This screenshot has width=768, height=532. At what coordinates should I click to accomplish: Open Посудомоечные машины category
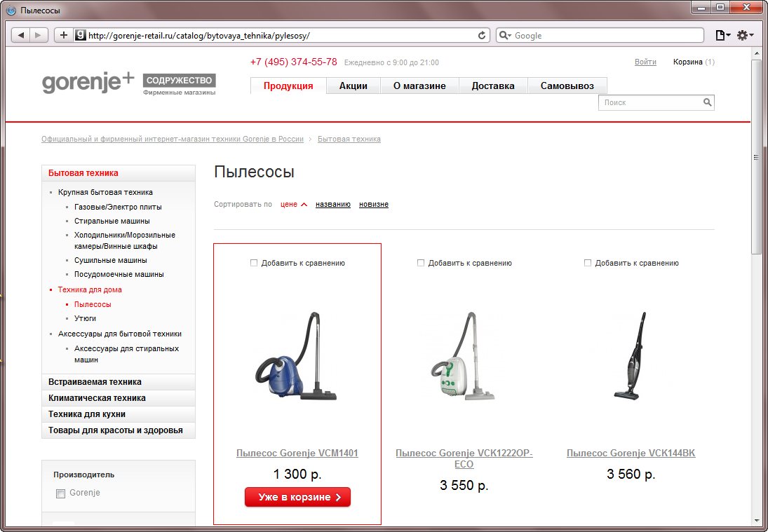pyautogui.click(x=119, y=274)
